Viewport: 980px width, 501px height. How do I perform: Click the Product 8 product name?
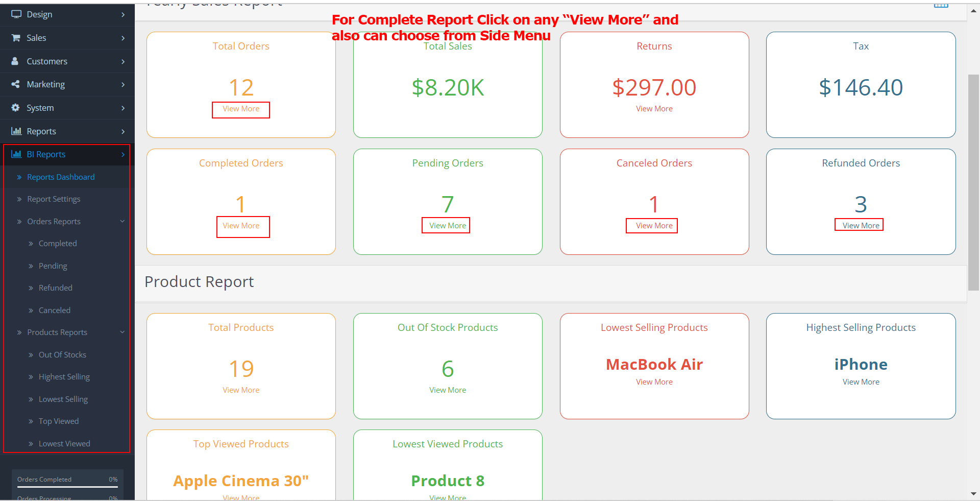(448, 481)
